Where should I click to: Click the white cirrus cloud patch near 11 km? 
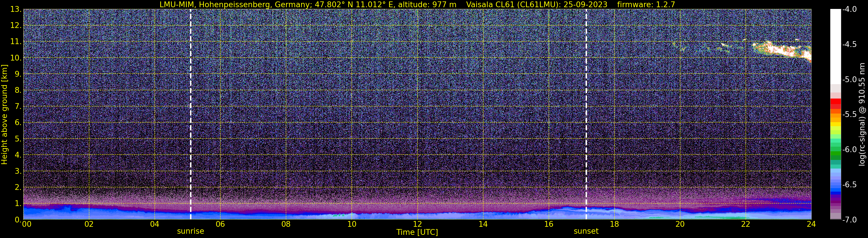[x=782, y=50]
